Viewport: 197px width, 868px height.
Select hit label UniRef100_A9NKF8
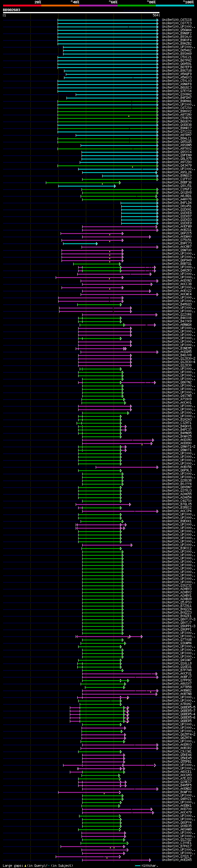(177, 84)
